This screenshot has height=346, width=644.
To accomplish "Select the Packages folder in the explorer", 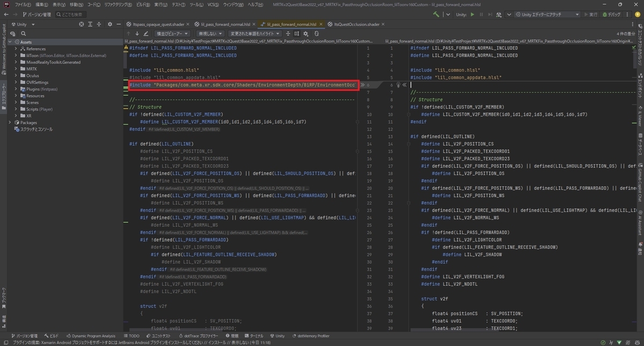I will pyautogui.click(x=28, y=122).
